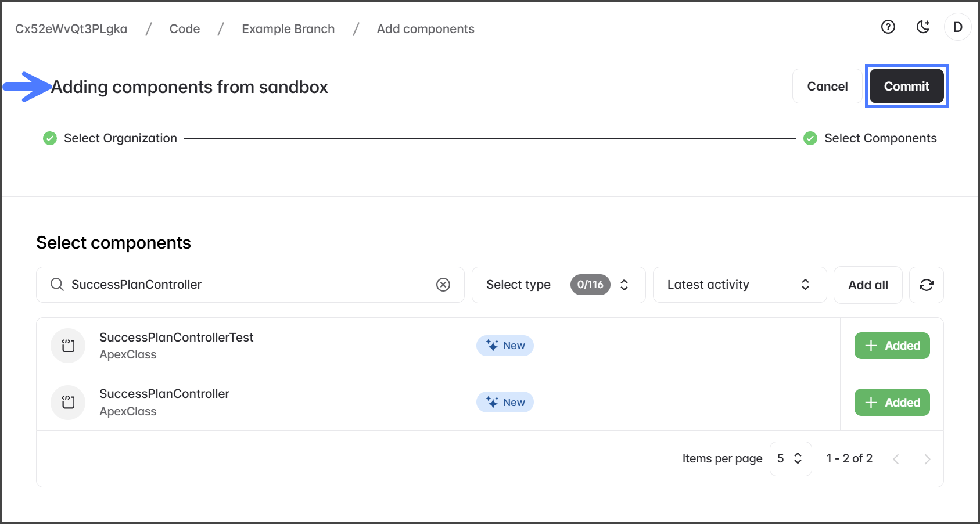Click the SuccessPlanController ApexClass icon
The image size is (980, 524).
coord(68,403)
